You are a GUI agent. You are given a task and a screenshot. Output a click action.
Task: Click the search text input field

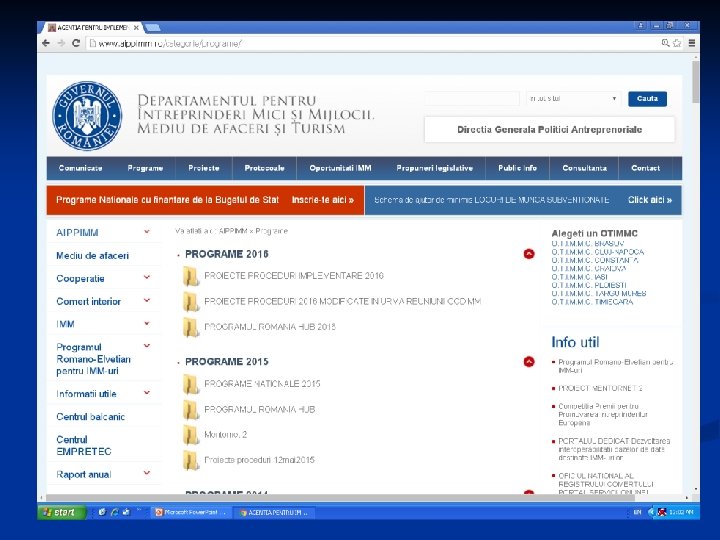(x=472, y=99)
